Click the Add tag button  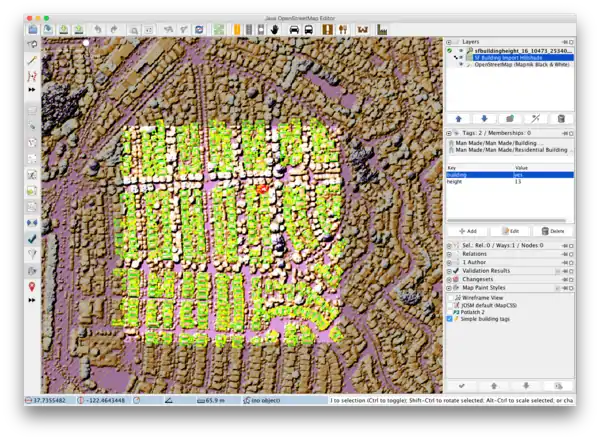tap(466, 231)
